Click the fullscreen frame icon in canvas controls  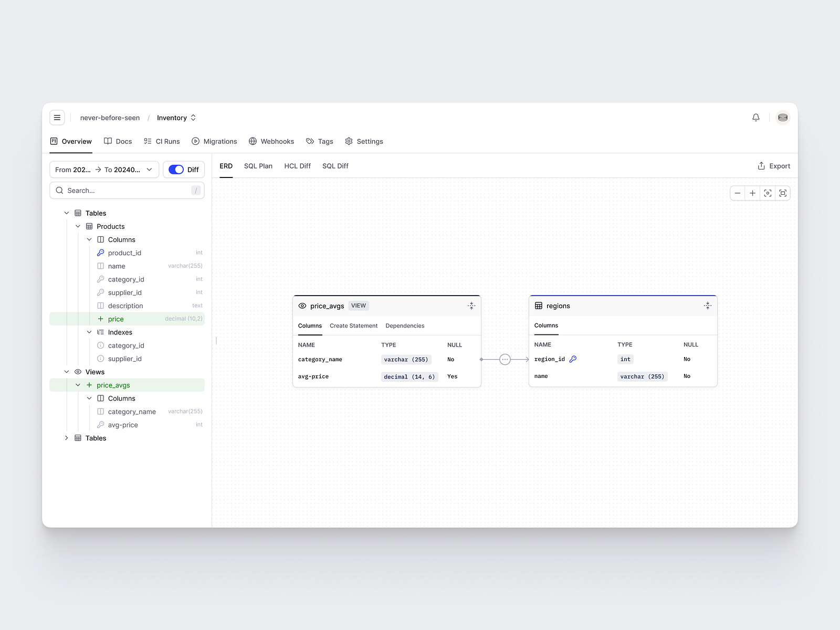pos(782,193)
